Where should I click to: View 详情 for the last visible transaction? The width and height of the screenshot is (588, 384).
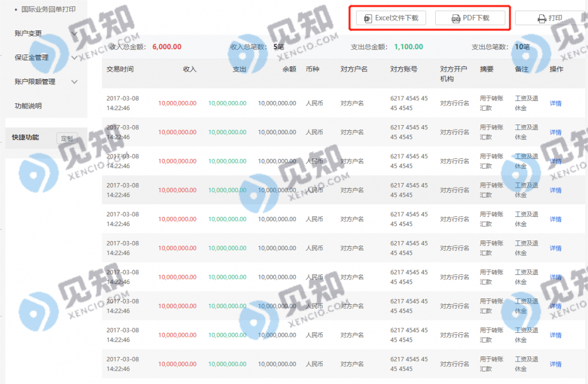[555, 364]
